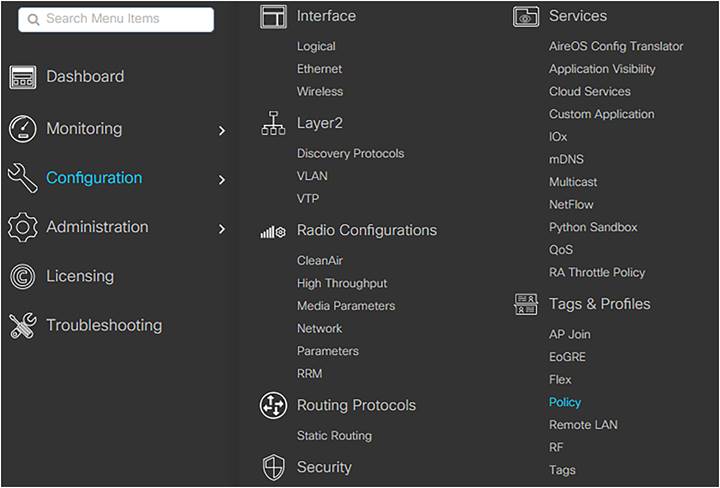Open Wireless under Interface
This screenshot has height=488, width=720.
[x=320, y=91]
